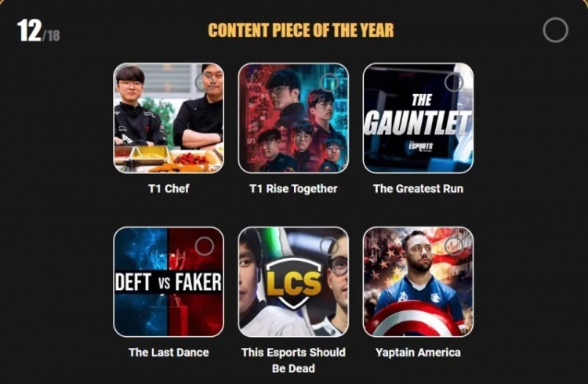Click the 12/18 category counter
Image resolution: width=588 pixels, height=384 pixels.
pos(38,31)
